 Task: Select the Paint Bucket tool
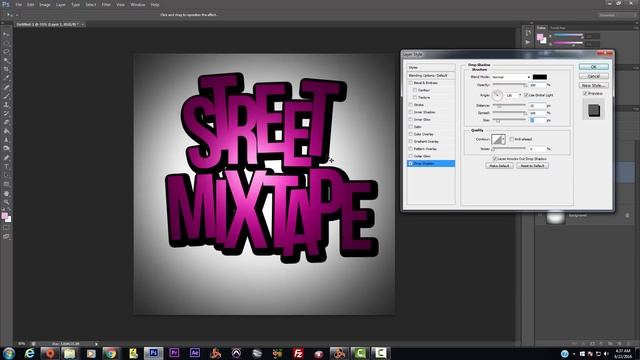click(x=6, y=131)
